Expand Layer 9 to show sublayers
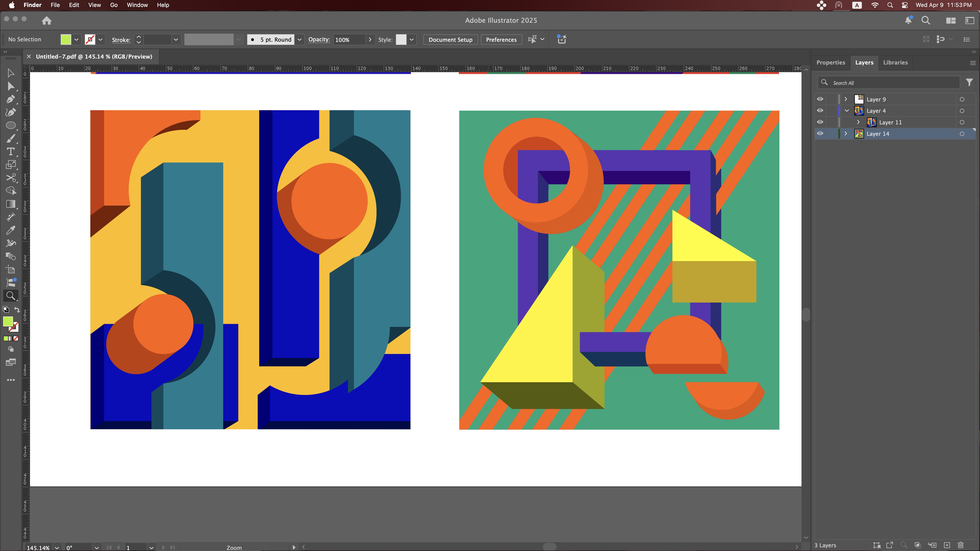Image resolution: width=980 pixels, height=551 pixels. coord(845,99)
